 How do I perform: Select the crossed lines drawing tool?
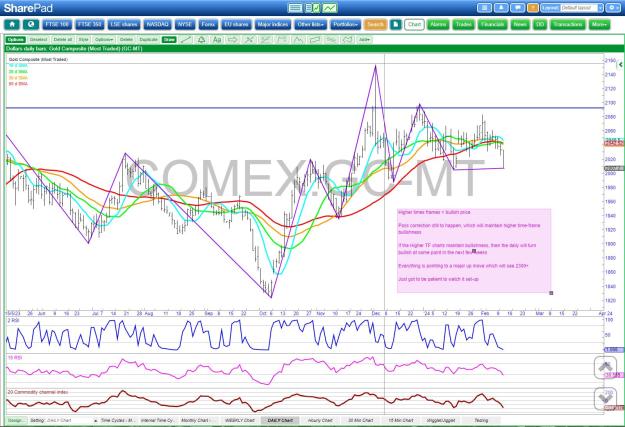pyautogui.click(x=249, y=39)
